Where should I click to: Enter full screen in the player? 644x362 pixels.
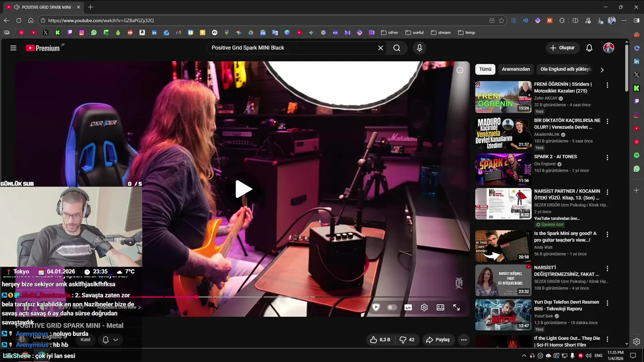click(456, 307)
